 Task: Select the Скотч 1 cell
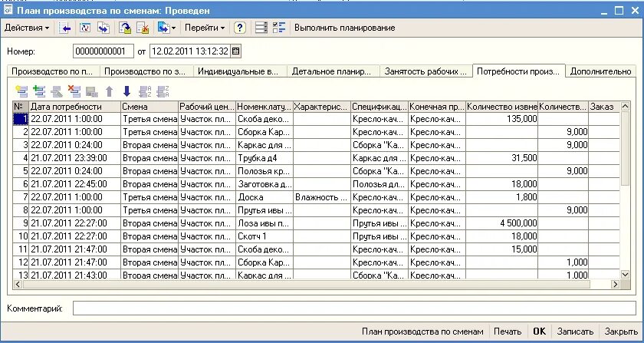point(264,236)
